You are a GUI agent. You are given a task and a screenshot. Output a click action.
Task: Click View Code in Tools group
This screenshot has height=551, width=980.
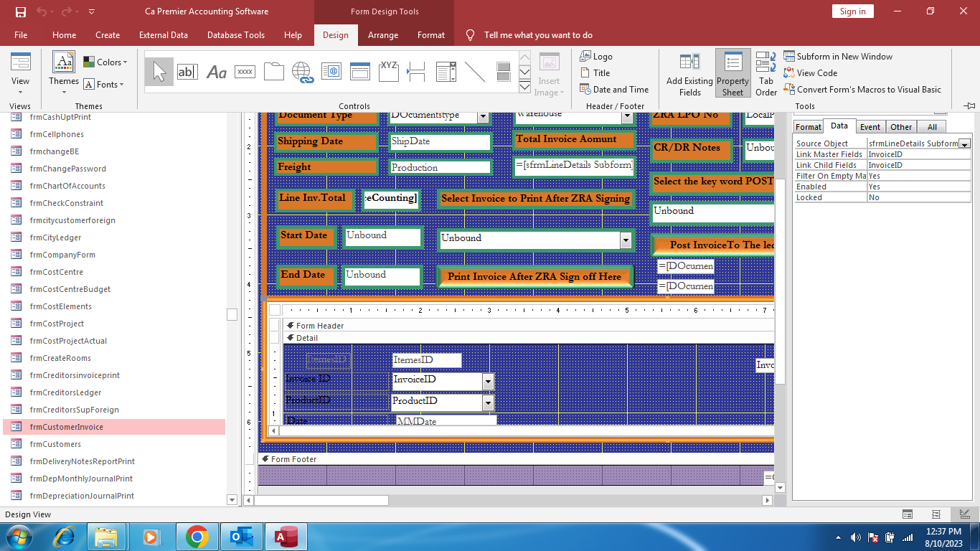pos(811,73)
